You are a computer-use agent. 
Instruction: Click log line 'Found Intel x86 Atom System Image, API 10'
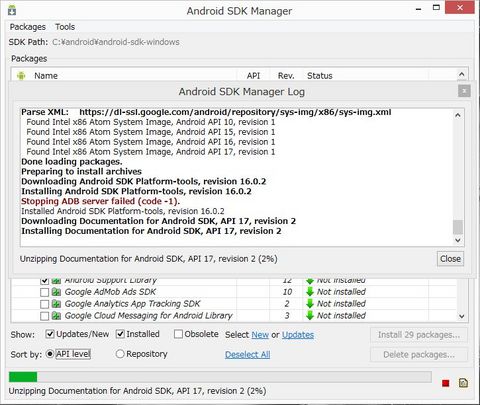tap(151, 122)
